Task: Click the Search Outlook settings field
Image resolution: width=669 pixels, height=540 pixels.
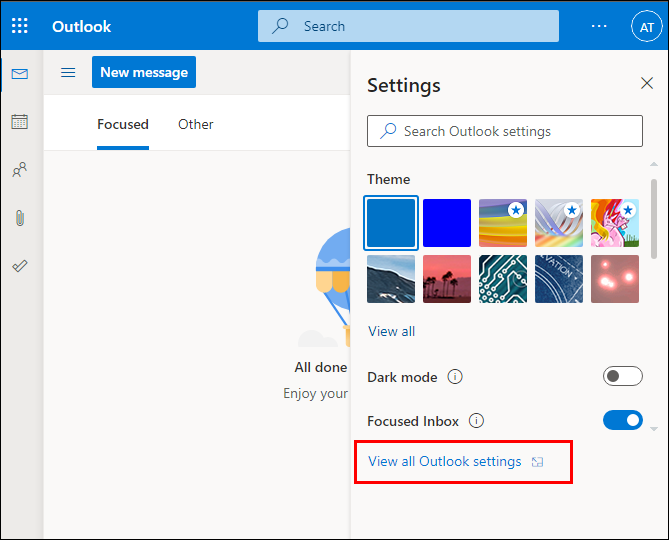Action: pos(505,131)
